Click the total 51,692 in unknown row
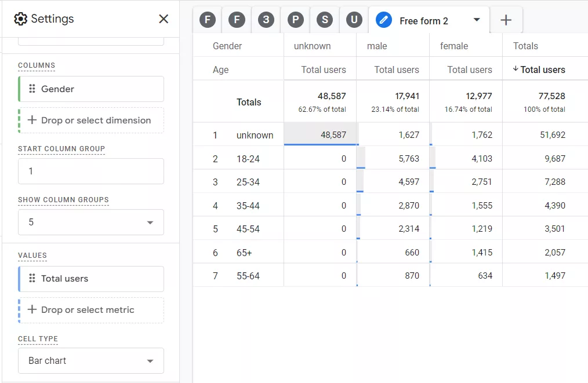The image size is (588, 383). point(553,134)
